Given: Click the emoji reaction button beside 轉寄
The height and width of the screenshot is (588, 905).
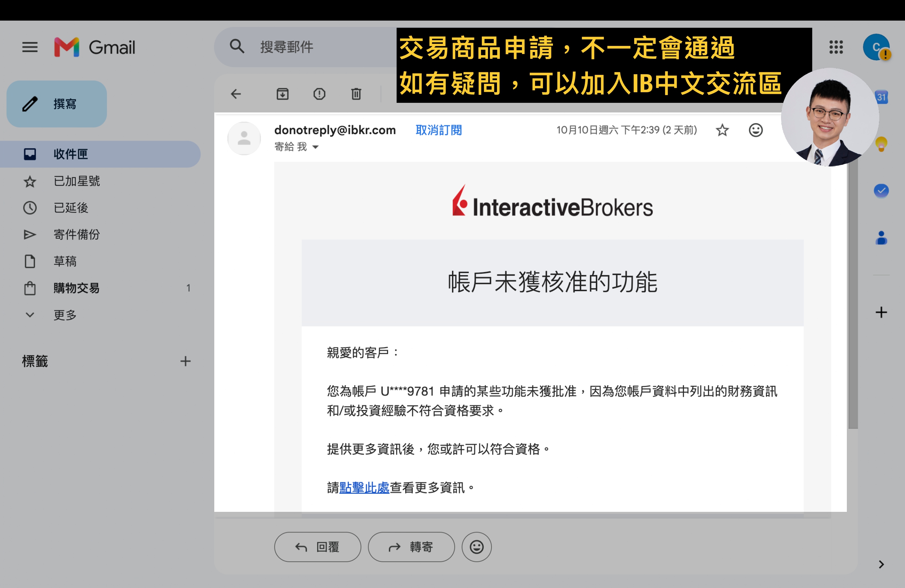Looking at the screenshot, I should 476,547.
